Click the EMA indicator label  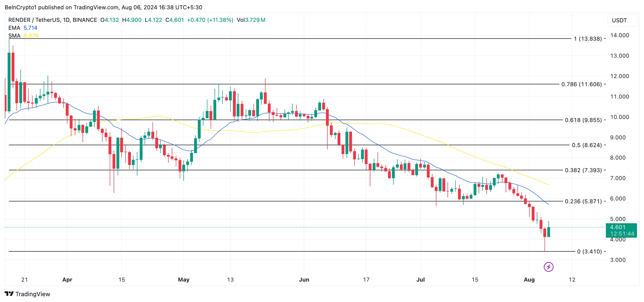14,28
